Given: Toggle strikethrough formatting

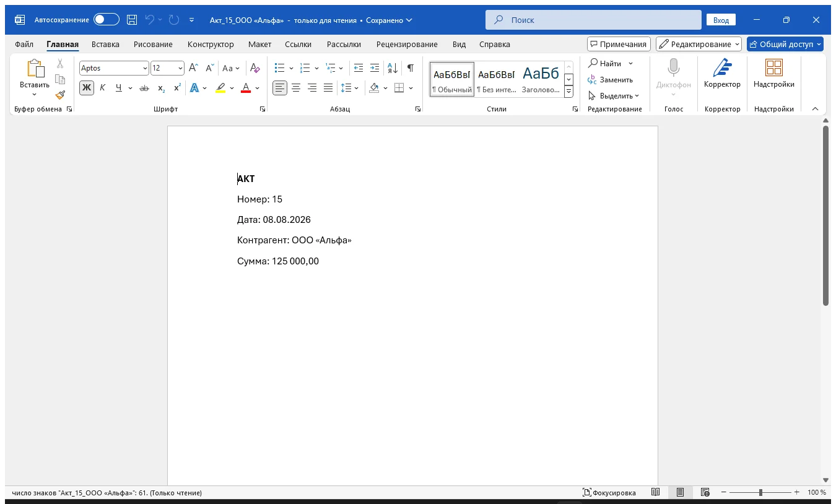Looking at the screenshot, I should tap(144, 88).
